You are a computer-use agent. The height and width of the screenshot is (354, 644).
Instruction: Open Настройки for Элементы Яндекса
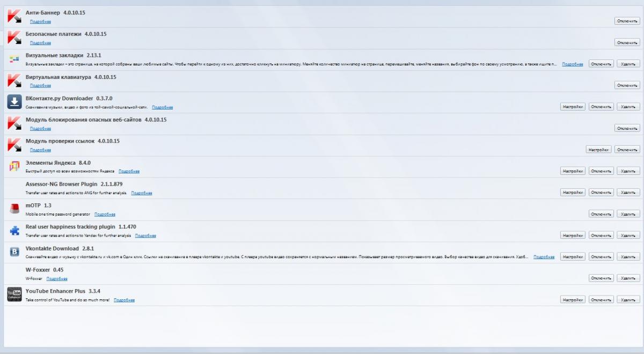573,171
